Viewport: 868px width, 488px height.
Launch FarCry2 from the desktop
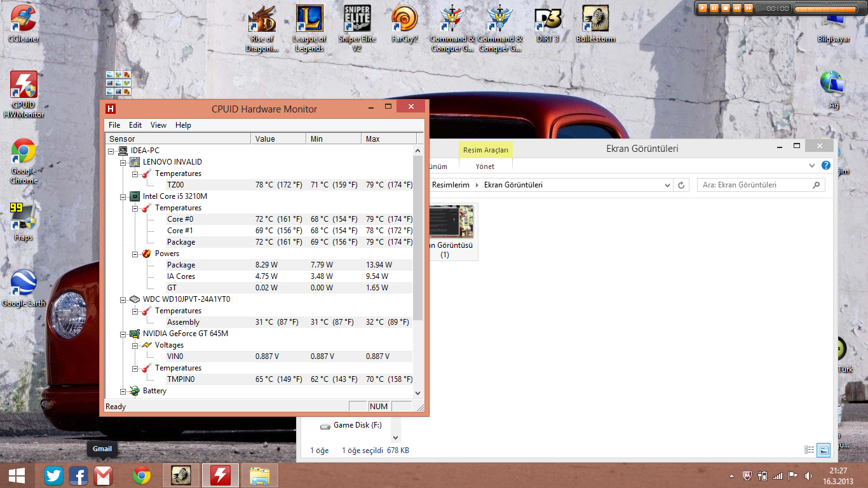(405, 24)
